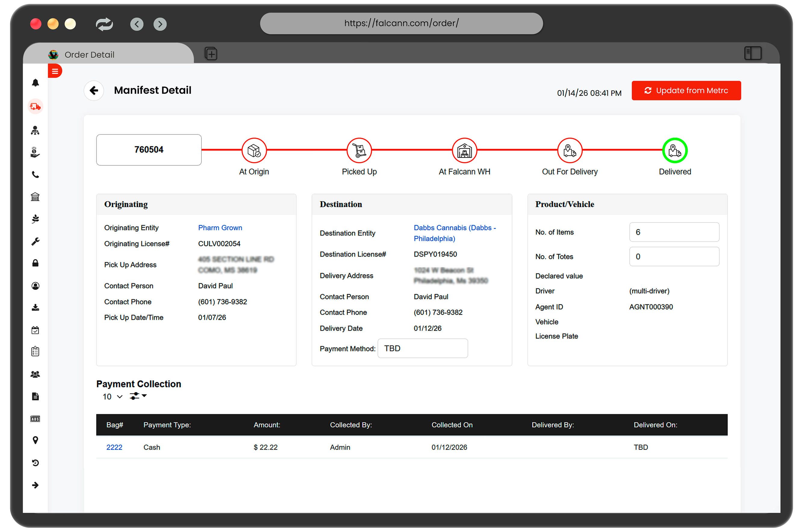Open the map pin location sidebar icon

coord(35,440)
